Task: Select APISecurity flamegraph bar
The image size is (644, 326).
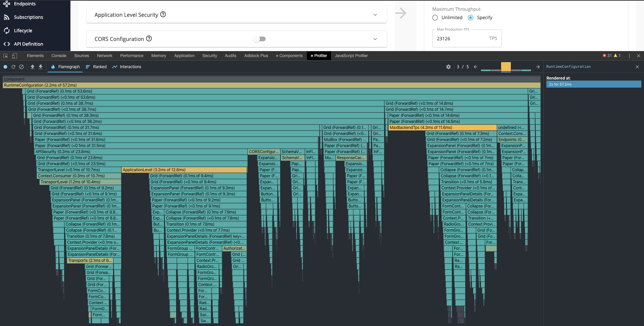Action: click(141, 152)
